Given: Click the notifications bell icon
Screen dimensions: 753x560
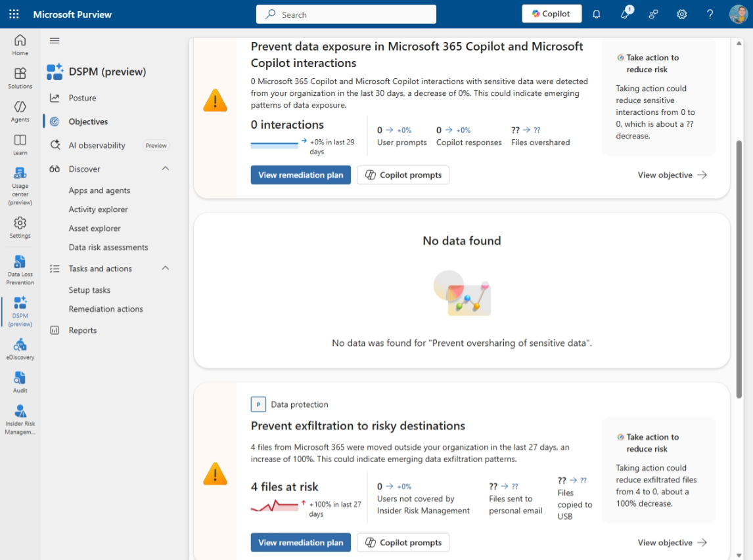Looking at the screenshot, I should pyautogui.click(x=597, y=14).
